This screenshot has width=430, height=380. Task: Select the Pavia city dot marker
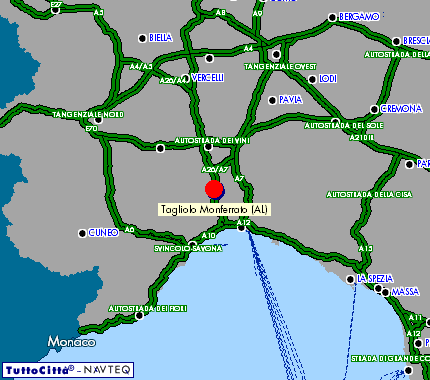[272, 100]
